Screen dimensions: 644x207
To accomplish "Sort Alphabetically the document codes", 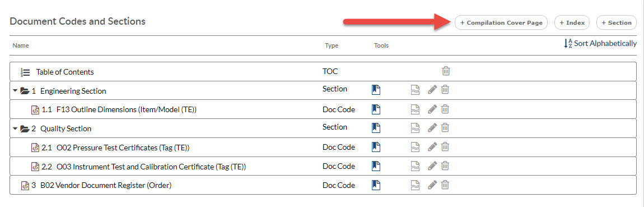I will coord(600,43).
